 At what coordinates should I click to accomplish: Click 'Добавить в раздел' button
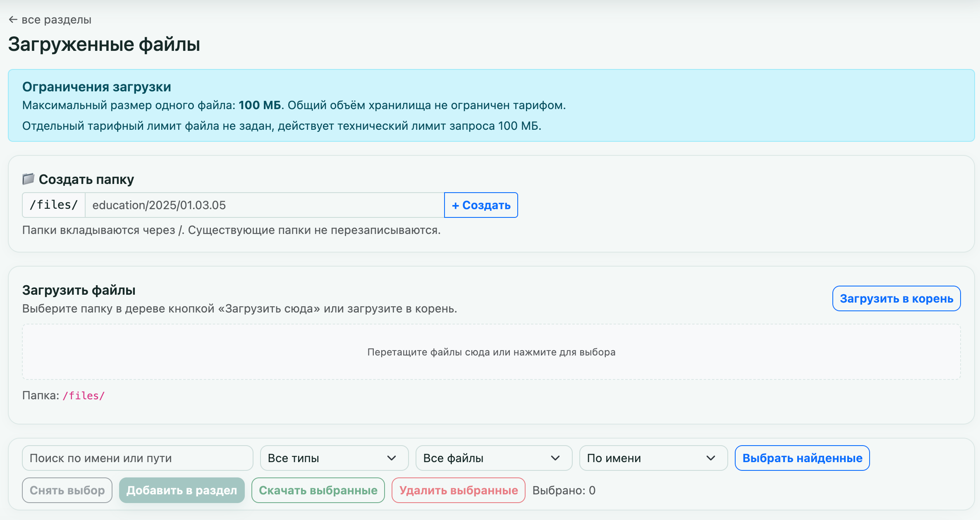(182, 490)
